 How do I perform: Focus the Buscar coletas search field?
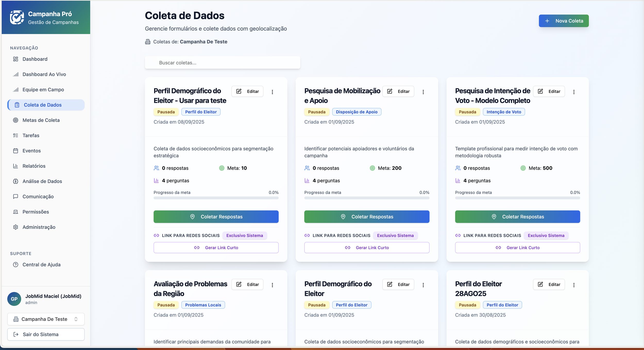coord(222,63)
